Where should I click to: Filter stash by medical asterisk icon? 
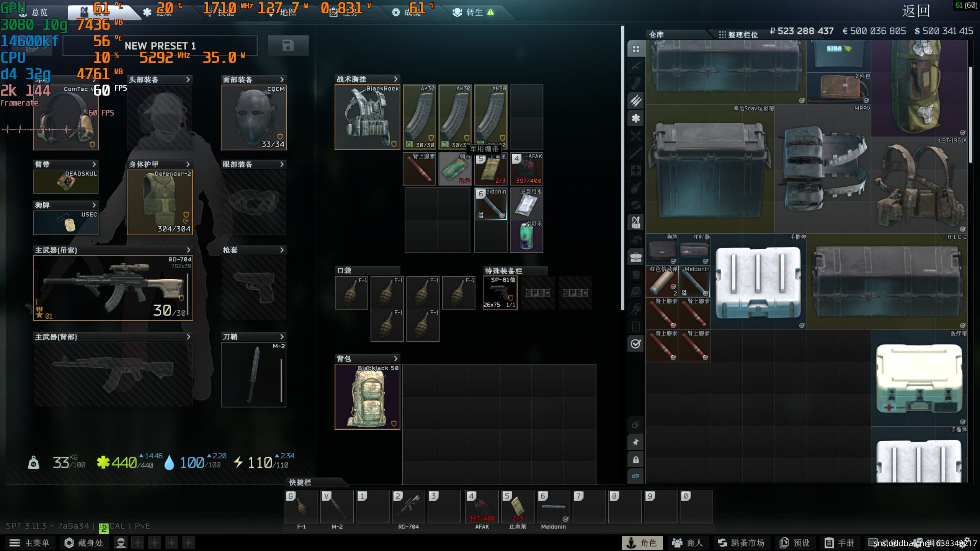pos(636,118)
